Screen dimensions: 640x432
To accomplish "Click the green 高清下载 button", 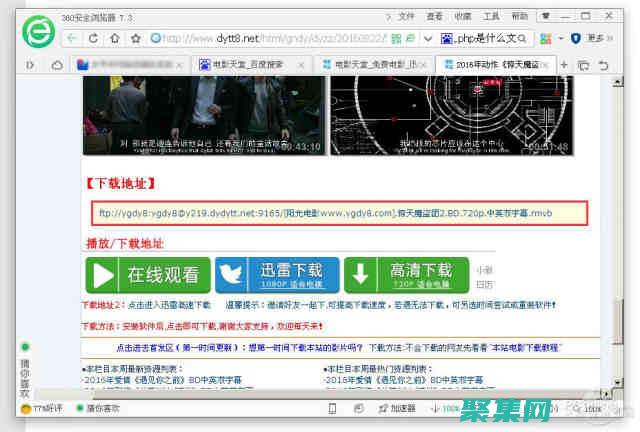I will tap(407, 275).
